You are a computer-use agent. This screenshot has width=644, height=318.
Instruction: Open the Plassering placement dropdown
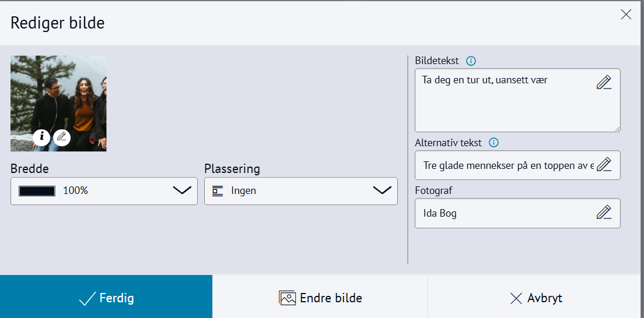click(300, 190)
